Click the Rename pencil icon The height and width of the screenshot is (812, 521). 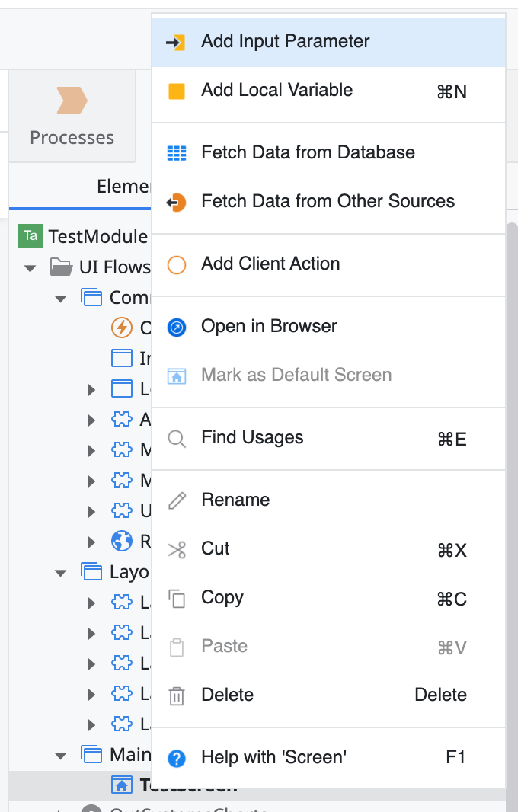coord(176,500)
